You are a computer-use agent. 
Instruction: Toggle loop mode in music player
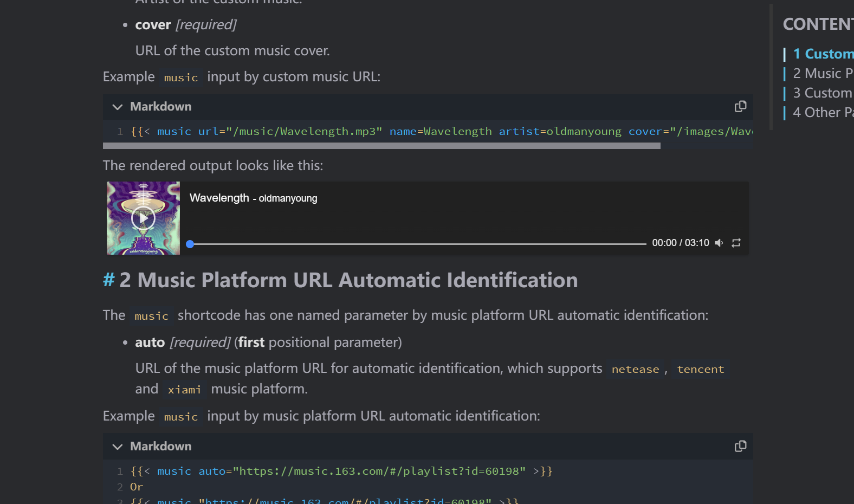pos(736,243)
